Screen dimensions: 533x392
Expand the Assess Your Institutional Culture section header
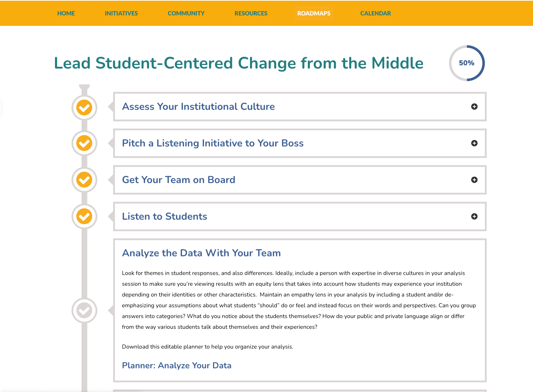198,107
